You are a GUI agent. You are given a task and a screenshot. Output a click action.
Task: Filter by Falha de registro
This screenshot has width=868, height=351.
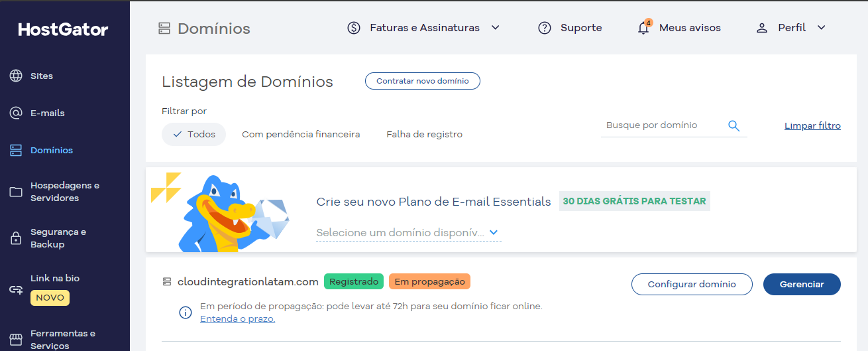coord(425,134)
